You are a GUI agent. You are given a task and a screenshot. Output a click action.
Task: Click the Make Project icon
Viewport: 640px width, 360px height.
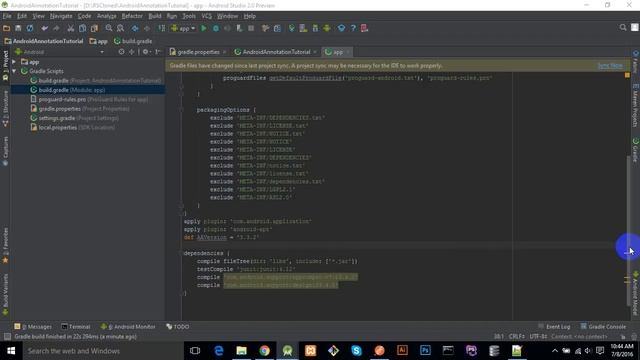tap(162, 28)
